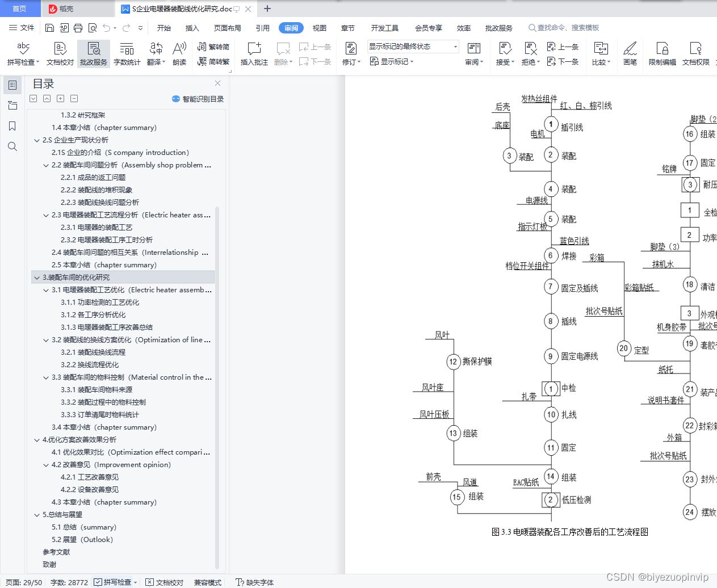The height and width of the screenshot is (588, 717).
Task: Click 智能识别目录 button
Action: [x=198, y=99]
